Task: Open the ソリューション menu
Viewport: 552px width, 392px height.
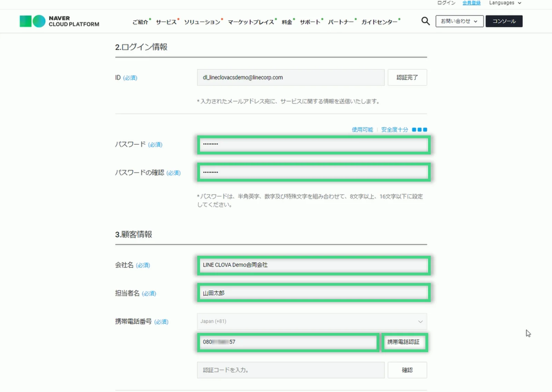Action: click(x=202, y=22)
